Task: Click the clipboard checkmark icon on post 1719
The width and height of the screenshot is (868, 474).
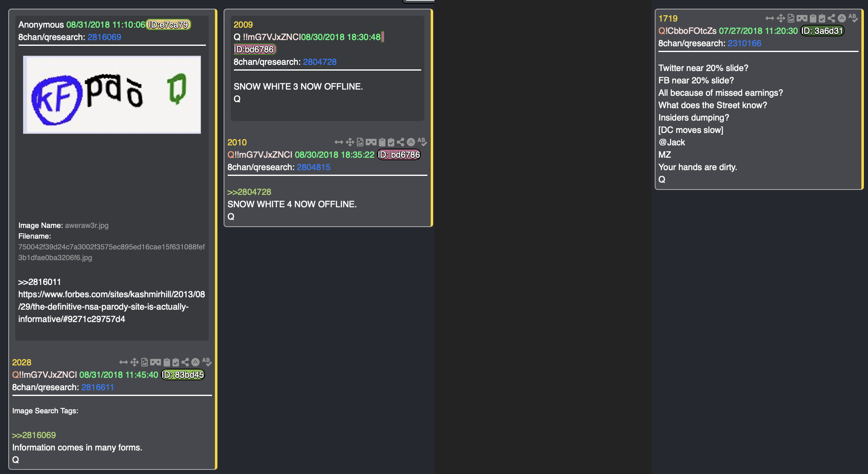Action: pyautogui.click(x=822, y=19)
